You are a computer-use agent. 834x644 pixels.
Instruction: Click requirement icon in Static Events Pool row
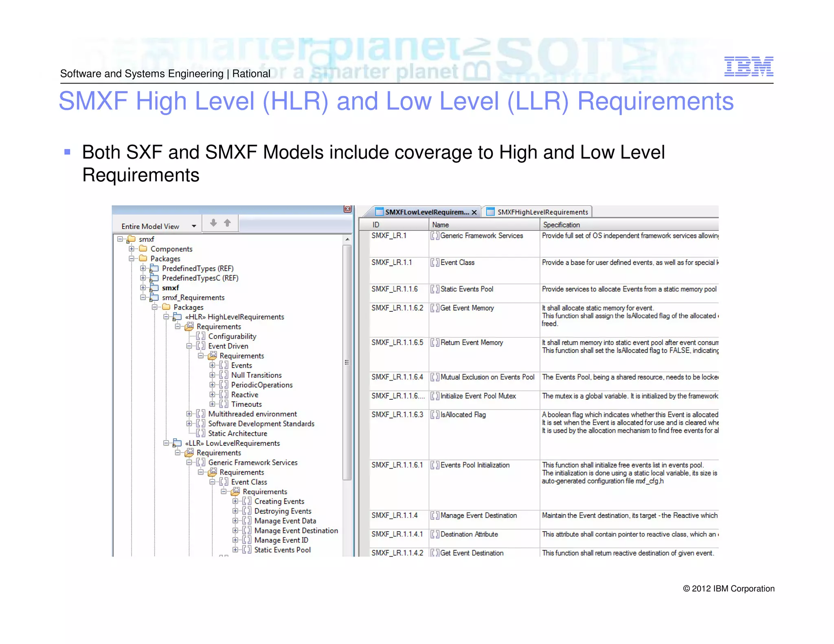point(435,289)
